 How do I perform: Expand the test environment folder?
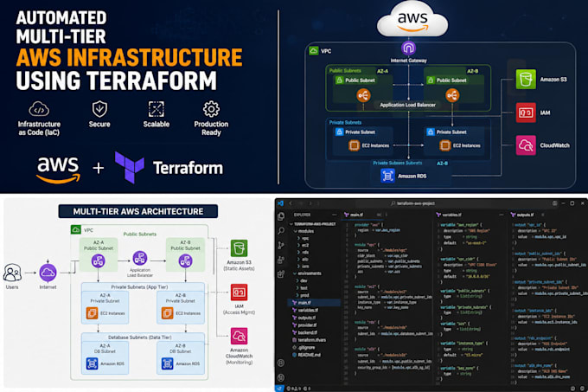(303, 287)
